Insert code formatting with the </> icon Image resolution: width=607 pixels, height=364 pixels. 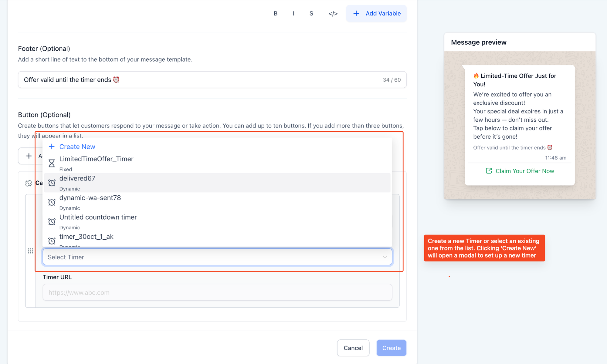[333, 13]
